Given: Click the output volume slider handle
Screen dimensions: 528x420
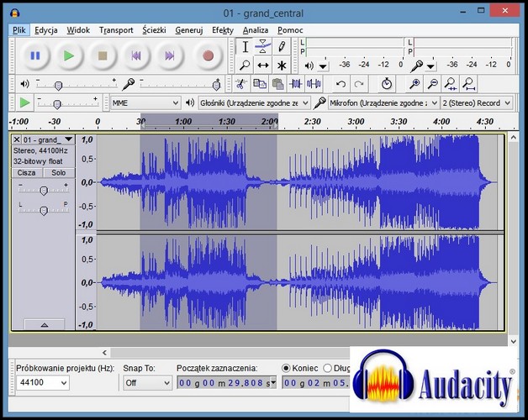Looking at the screenshot, I should tap(58, 86).
